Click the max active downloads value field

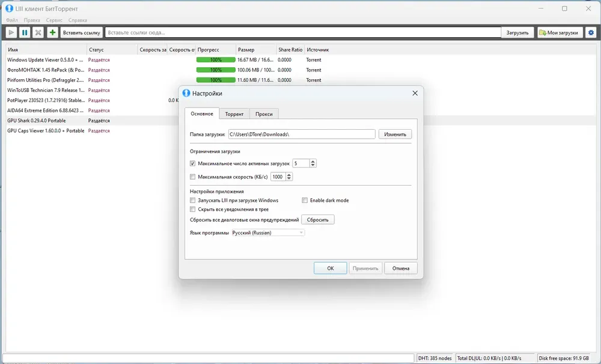tap(301, 163)
